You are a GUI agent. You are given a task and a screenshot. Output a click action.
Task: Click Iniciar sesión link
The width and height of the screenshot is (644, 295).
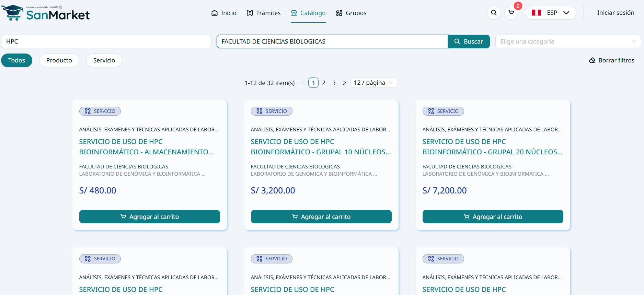[x=616, y=13]
